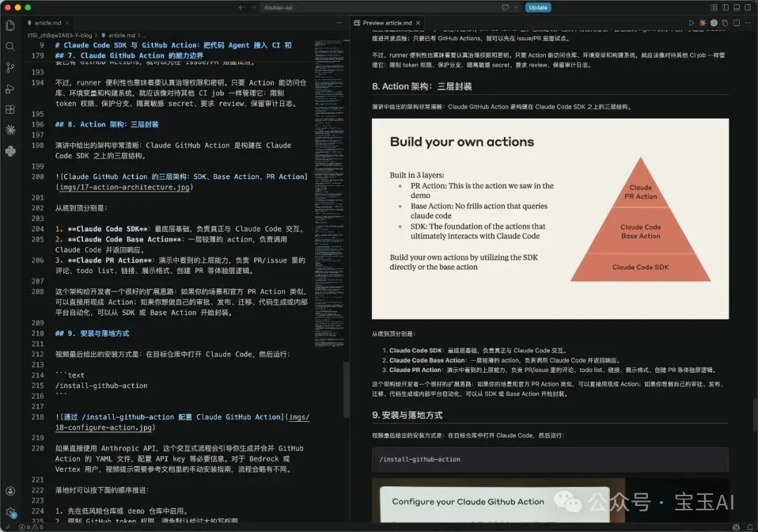Open the Search view in activity bar
Viewport: 758px width, 532px height.
pos(10,46)
